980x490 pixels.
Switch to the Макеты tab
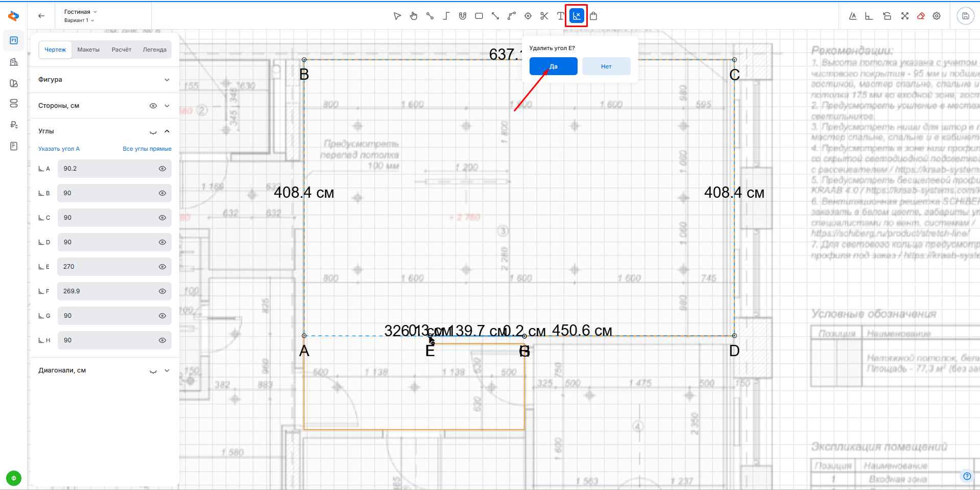(88, 50)
